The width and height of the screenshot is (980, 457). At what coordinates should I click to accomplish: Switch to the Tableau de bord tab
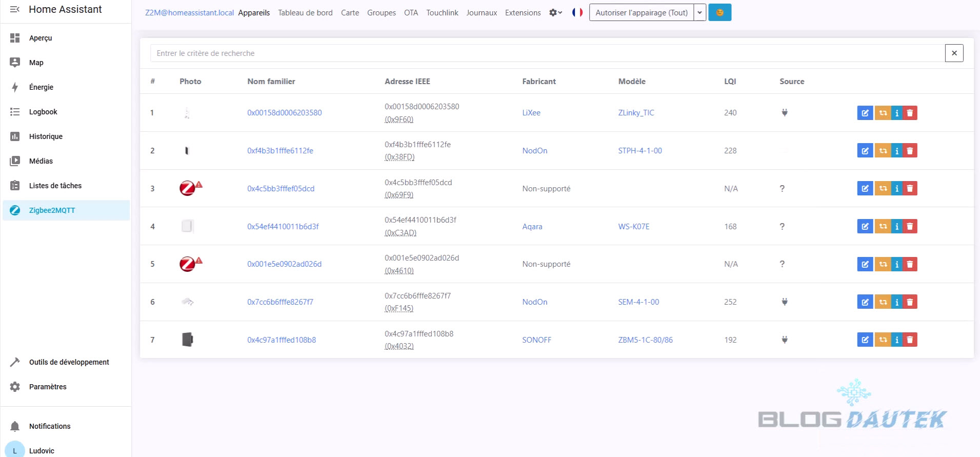point(305,13)
